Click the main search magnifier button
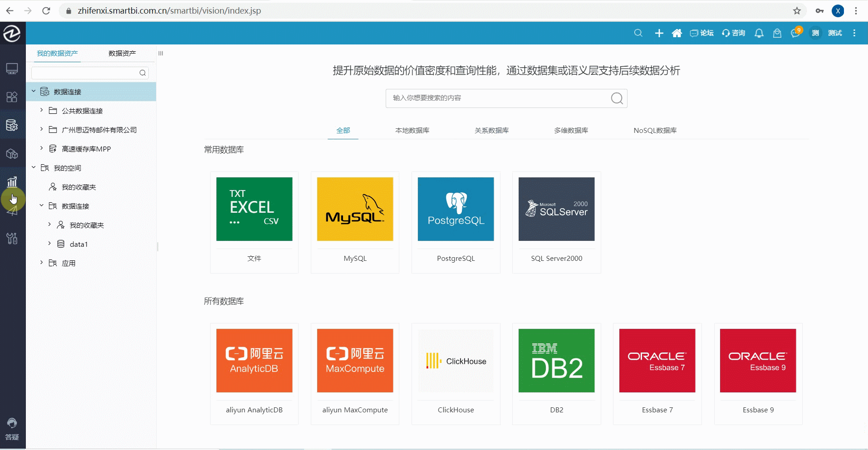 [x=617, y=98]
